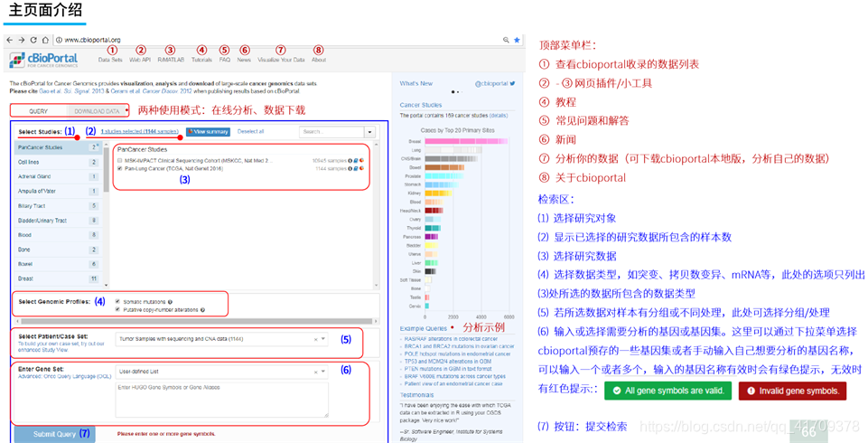The width and height of the screenshot is (868, 443).
Task: Go to browser home page icon
Action: (x=45, y=40)
